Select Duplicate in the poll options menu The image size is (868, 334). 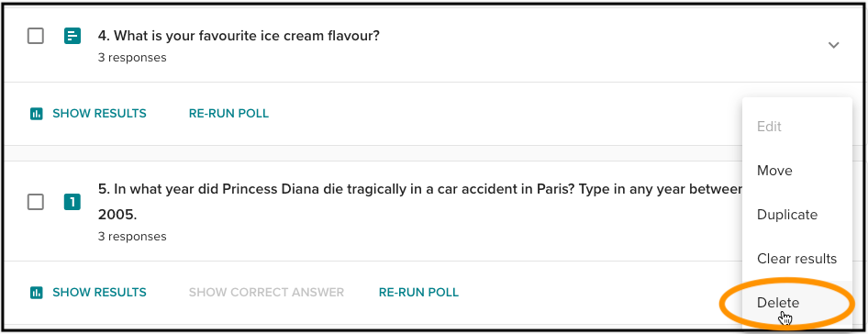click(786, 215)
